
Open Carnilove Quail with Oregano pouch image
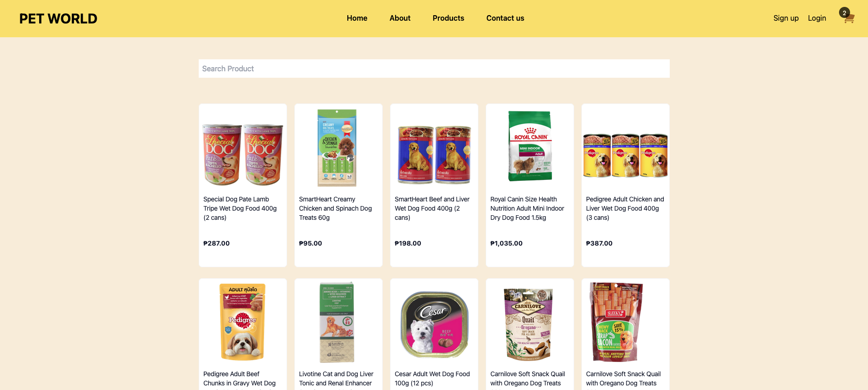click(x=529, y=324)
